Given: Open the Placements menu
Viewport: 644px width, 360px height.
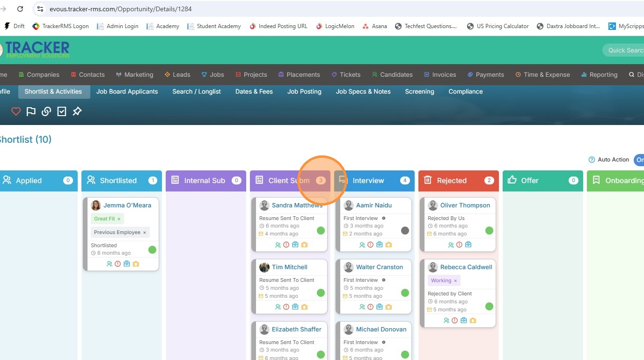Looking at the screenshot, I should 299,74.
